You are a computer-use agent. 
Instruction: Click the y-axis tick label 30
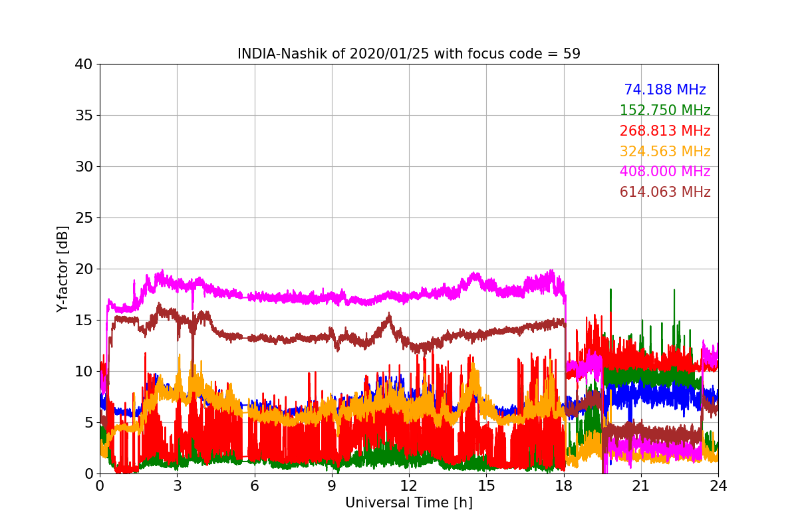[84, 167]
